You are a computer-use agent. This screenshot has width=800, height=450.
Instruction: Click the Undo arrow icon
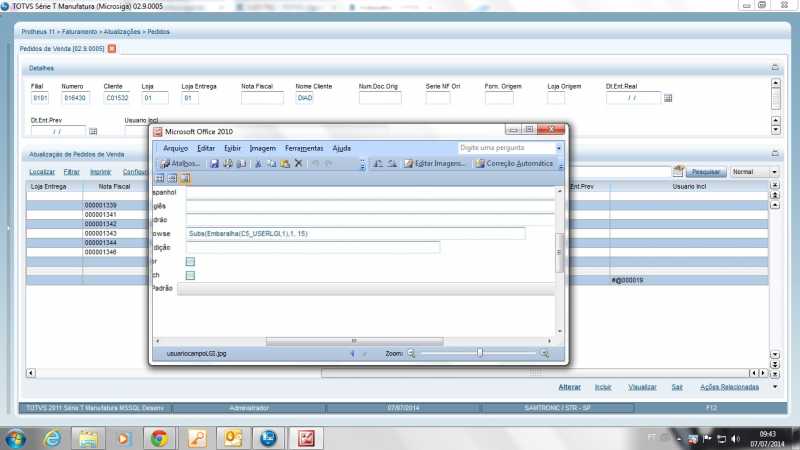pyautogui.click(x=315, y=163)
